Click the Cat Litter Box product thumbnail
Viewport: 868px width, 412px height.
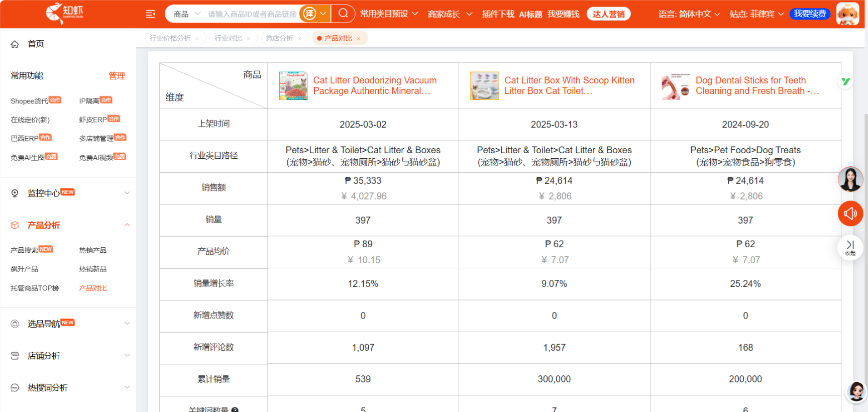[484, 86]
